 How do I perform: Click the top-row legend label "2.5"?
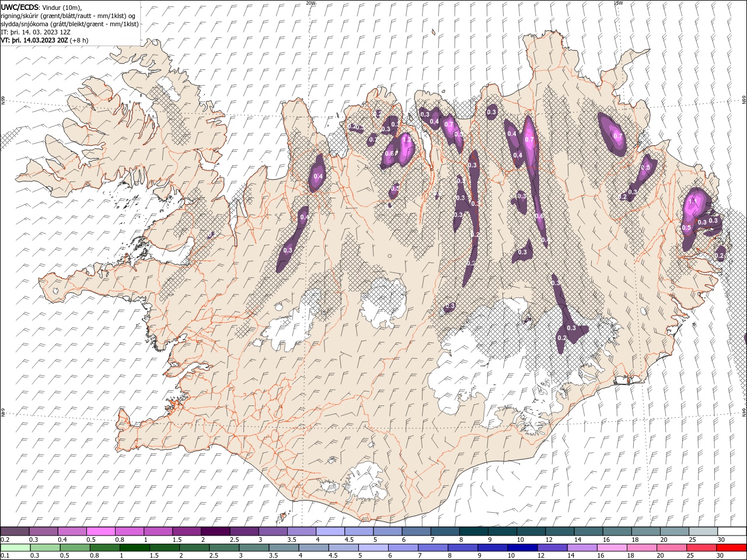click(234, 540)
